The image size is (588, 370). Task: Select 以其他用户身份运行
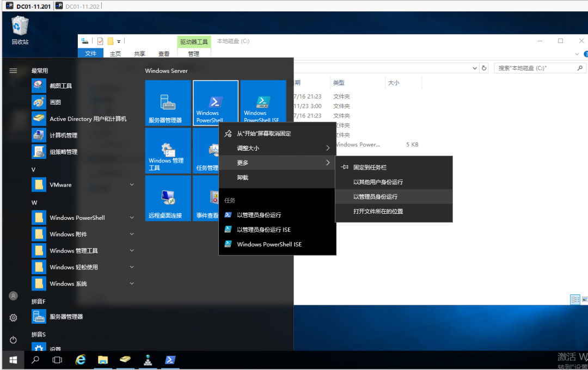(x=394, y=182)
